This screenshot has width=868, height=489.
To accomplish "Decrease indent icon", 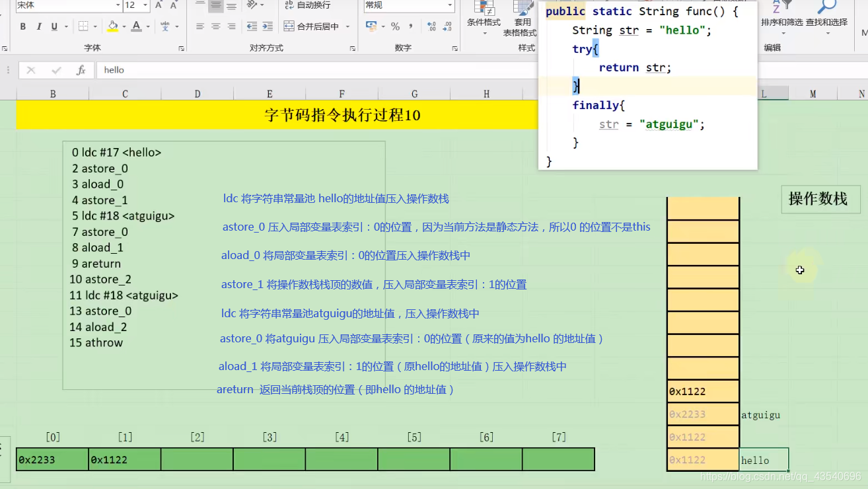I will (x=252, y=26).
